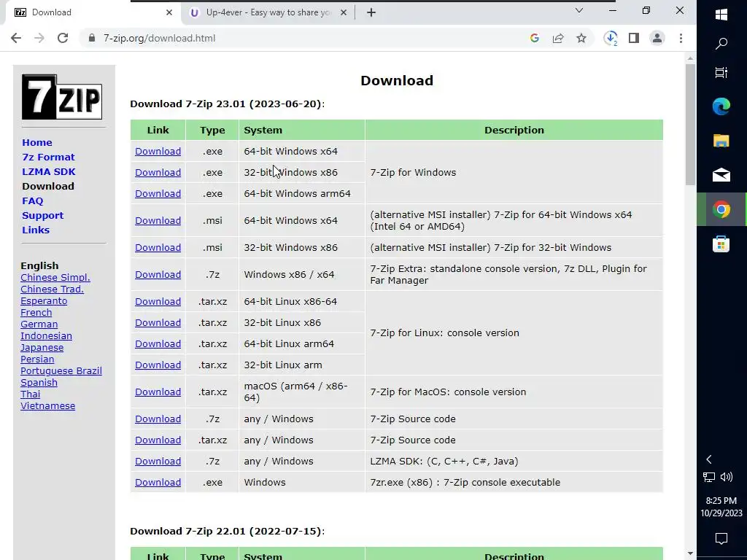Switch language to Portuguese Brazil
The image size is (747, 560).
point(61,371)
